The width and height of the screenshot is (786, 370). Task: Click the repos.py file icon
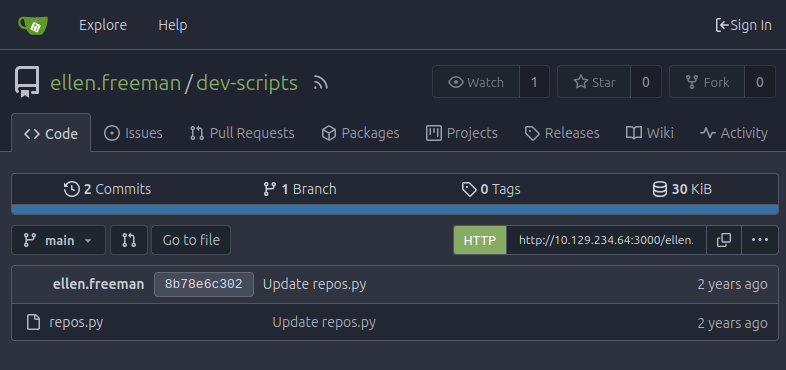(x=33, y=322)
